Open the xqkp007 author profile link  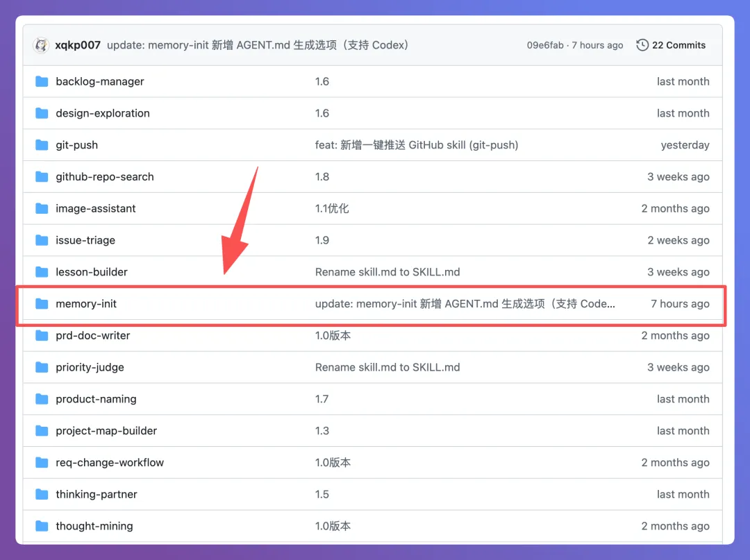click(78, 45)
